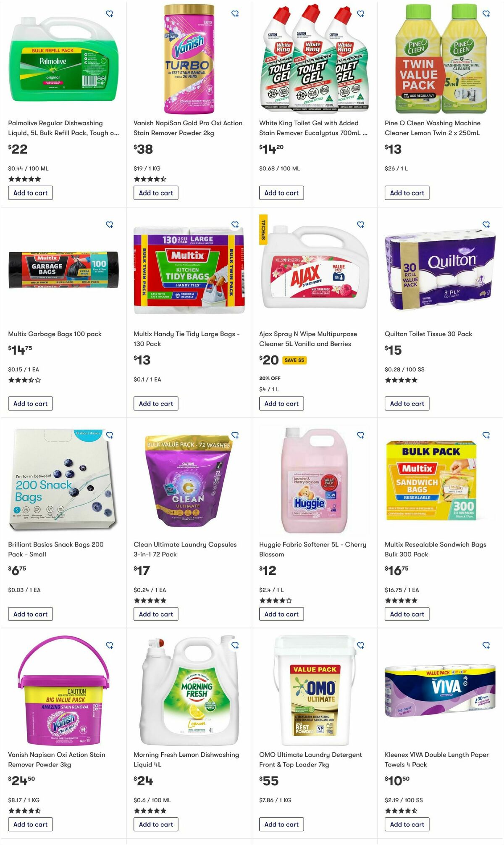Add Vanish NapiSan Gold Pro to favourites
The width and height of the screenshot is (504, 845).
(235, 13)
